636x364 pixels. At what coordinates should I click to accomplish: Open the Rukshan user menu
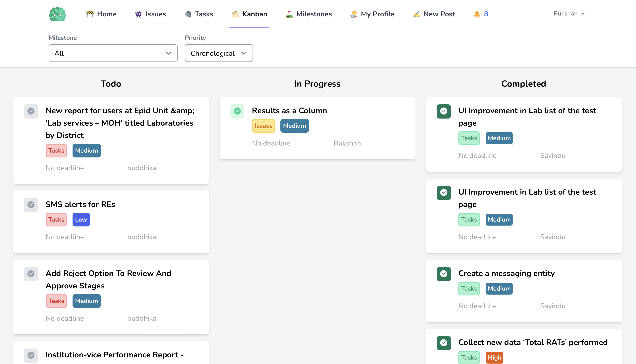569,13
